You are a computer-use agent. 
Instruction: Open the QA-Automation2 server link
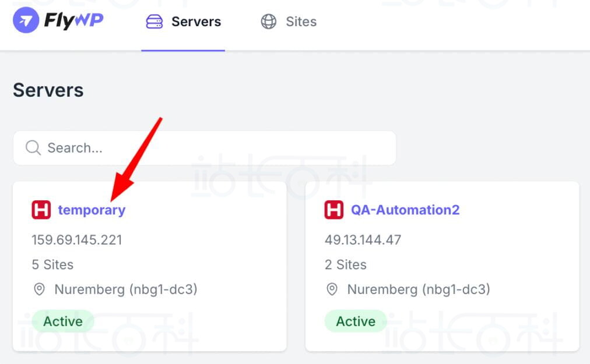coord(405,210)
